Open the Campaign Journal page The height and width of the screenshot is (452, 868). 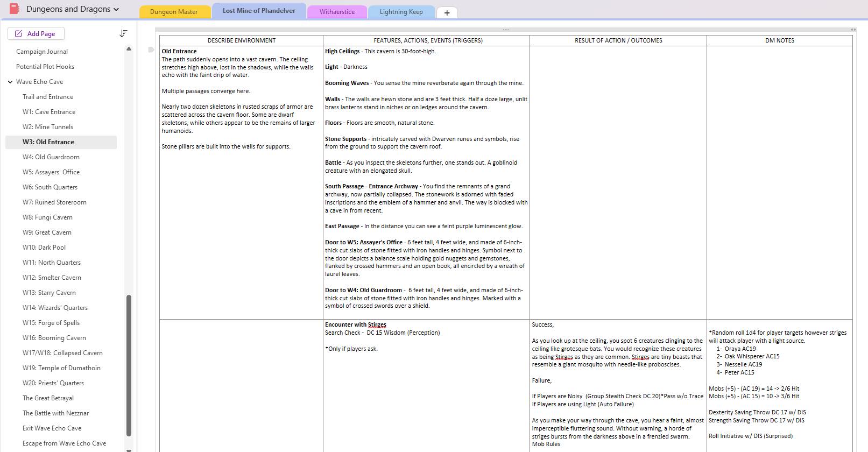point(42,52)
